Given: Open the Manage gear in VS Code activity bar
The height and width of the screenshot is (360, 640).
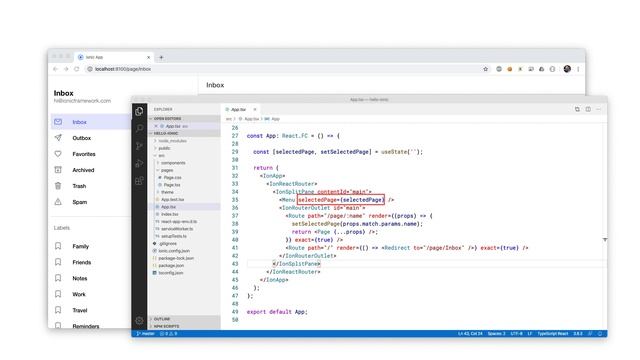Looking at the screenshot, I should [139, 320].
